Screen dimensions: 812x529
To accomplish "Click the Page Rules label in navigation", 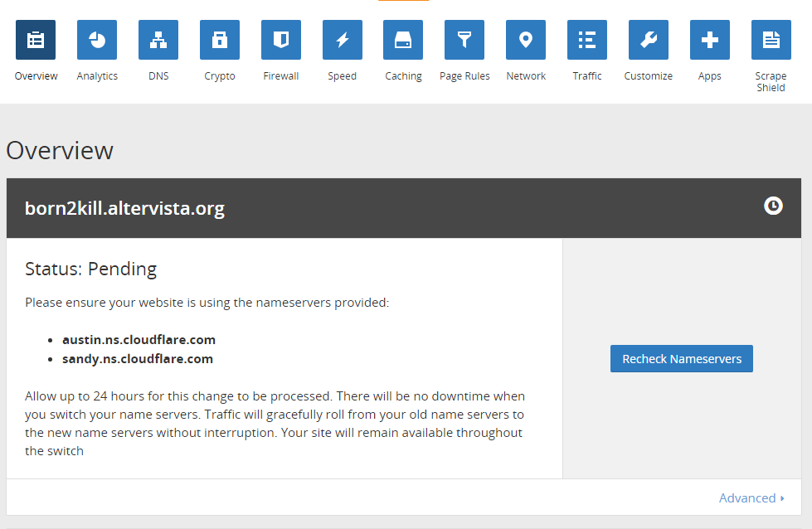I will click(464, 76).
